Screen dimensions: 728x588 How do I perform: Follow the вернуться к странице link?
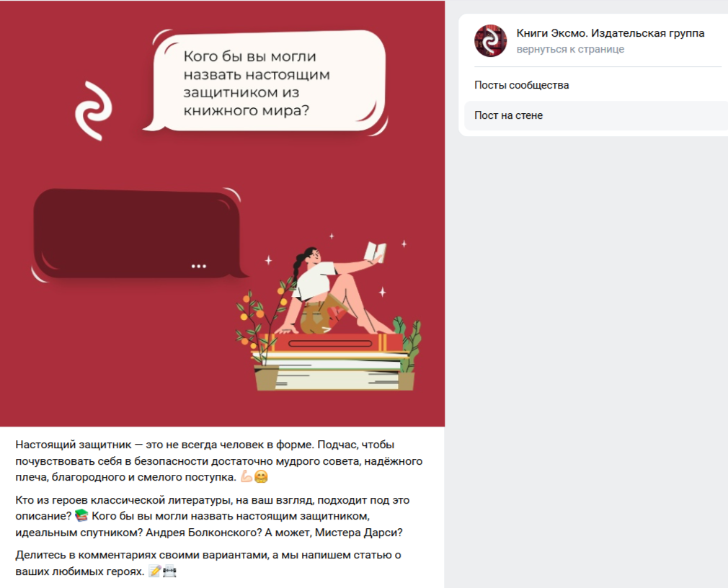coord(570,49)
